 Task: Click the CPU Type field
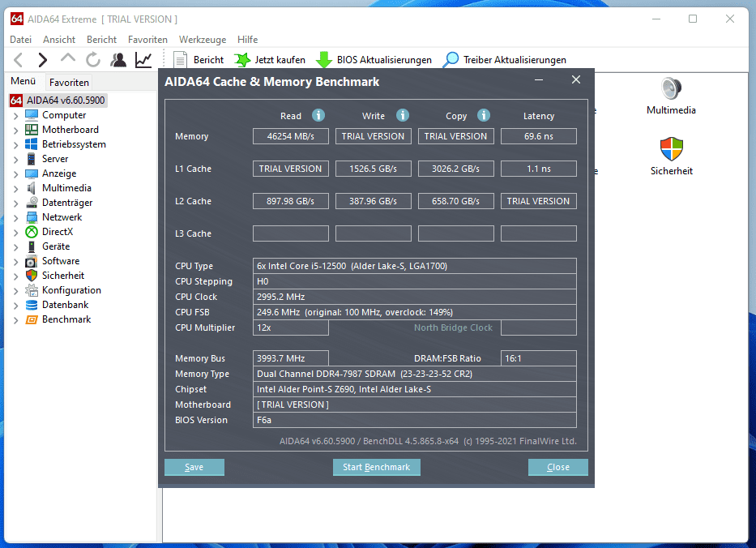(x=415, y=266)
